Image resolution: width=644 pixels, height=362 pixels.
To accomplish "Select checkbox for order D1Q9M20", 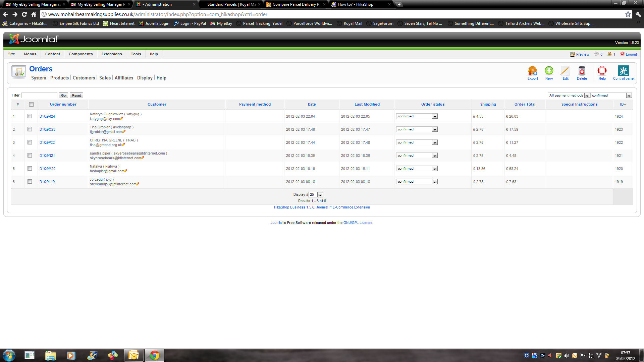I will point(30,169).
